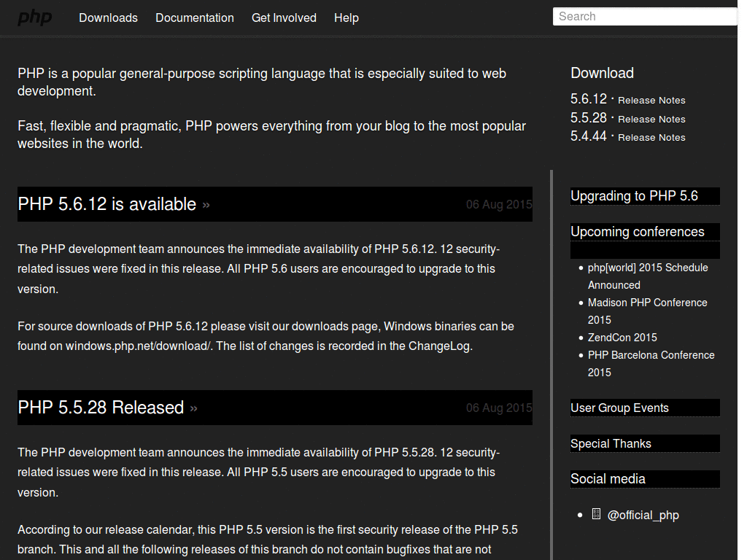Open Release Notes for PHP 5.4.44
The height and width of the screenshot is (560, 747).
651,137
